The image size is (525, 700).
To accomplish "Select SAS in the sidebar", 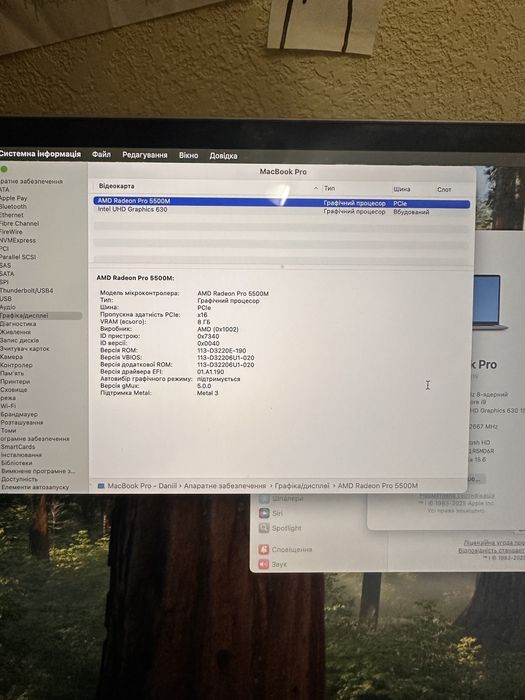I will (x=5, y=265).
